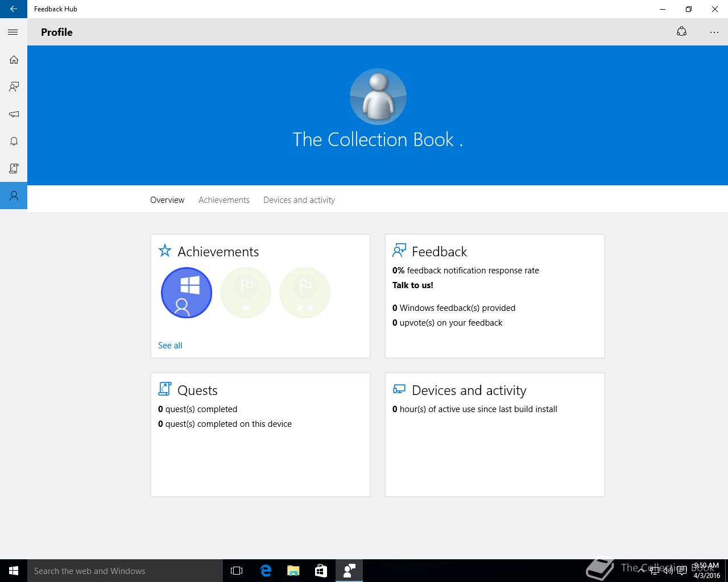Launch Microsoft Edge from taskbar

click(265, 571)
